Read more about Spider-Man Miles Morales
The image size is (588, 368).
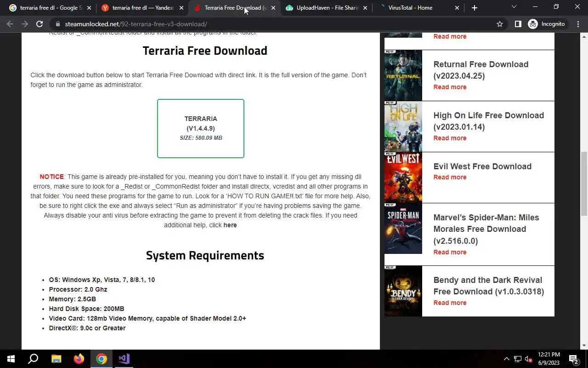pos(450,252)
